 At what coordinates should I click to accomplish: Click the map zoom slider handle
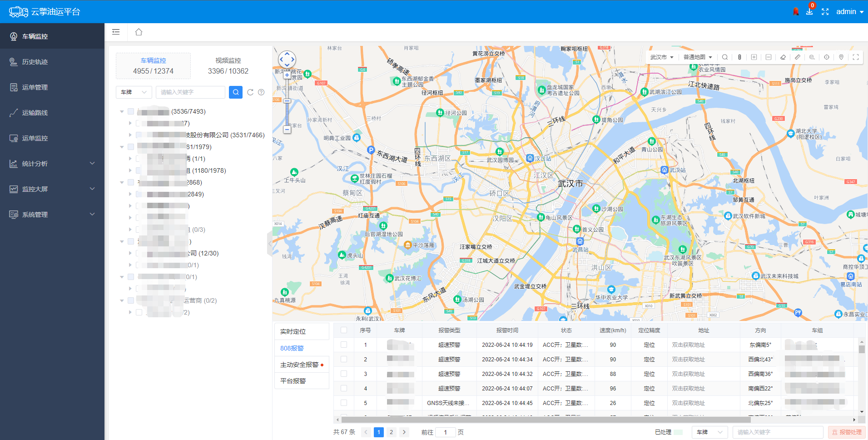287,101
